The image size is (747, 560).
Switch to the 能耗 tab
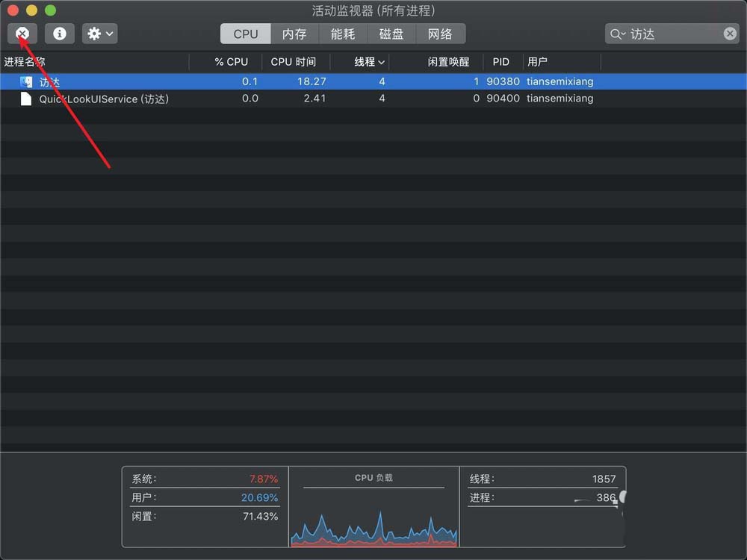point(342,33)
